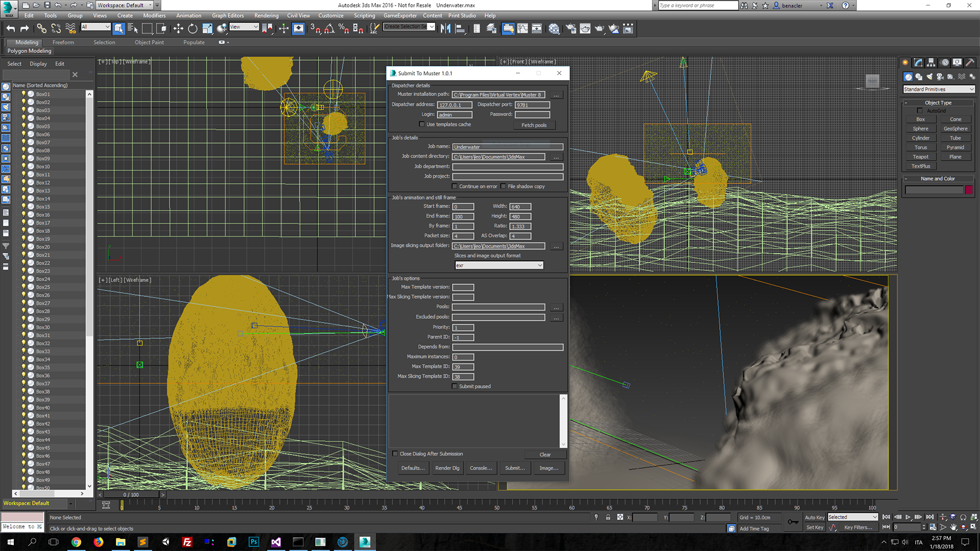Image resolution: width=980 pixels, height=551 pixels.
Task: Enable Use templates cache checkbox
Action: pyautogui.click(x=422, y=124)
